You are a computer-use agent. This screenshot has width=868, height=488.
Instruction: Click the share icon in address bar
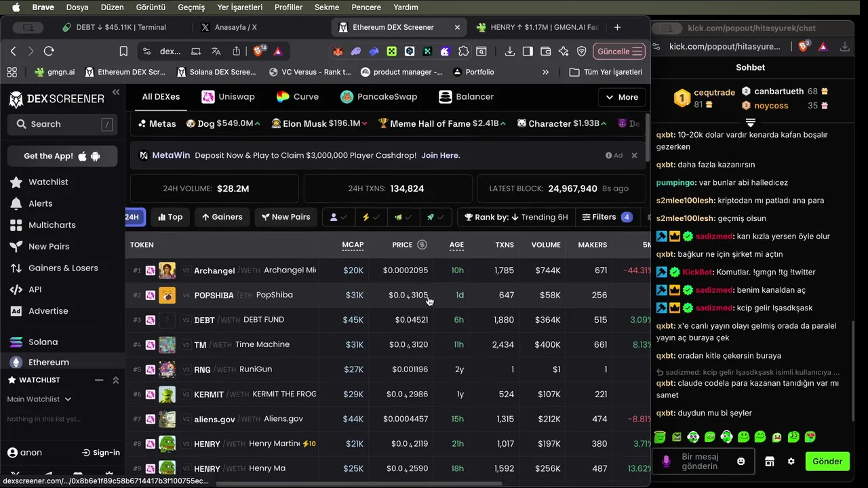point(236,52)
